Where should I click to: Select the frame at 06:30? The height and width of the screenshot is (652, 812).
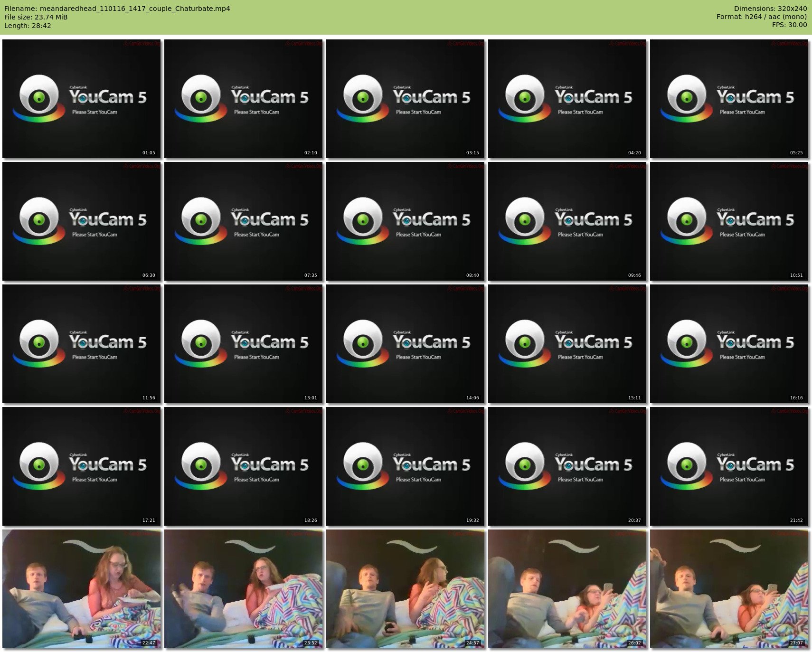tap(82, 221)
